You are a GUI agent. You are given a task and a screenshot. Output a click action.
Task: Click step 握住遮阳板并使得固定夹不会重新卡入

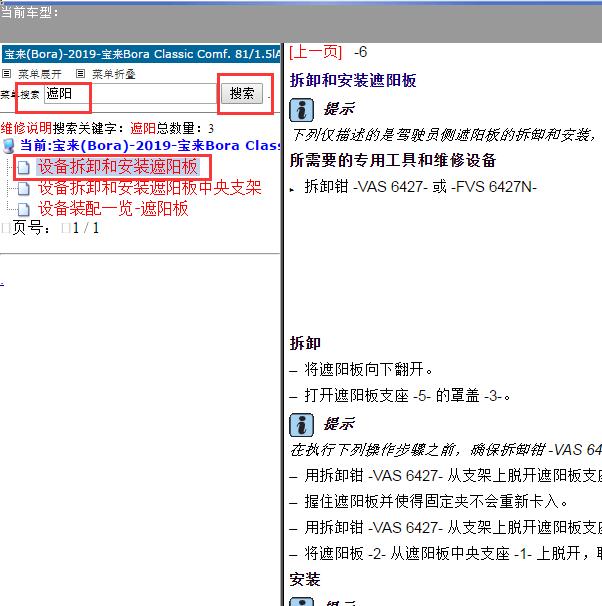click(436, 502)
